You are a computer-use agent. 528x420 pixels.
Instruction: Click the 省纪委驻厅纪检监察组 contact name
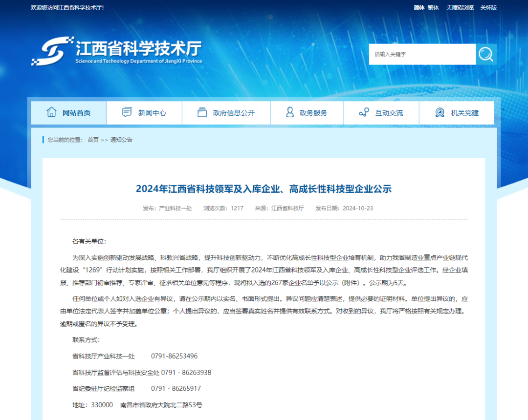click(103, 389)
